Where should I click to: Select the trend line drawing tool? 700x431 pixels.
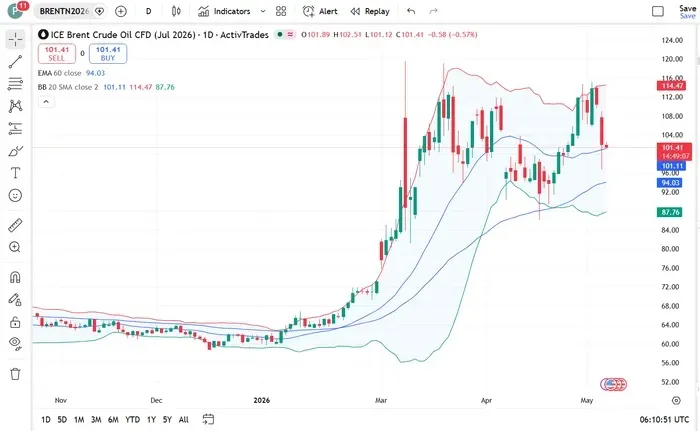coord(15,62)
